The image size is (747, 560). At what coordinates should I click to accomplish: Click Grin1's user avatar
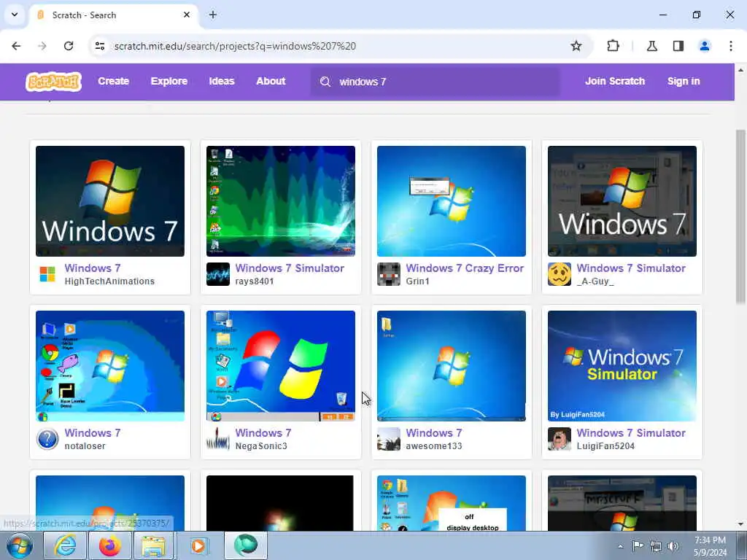point(389,274)
